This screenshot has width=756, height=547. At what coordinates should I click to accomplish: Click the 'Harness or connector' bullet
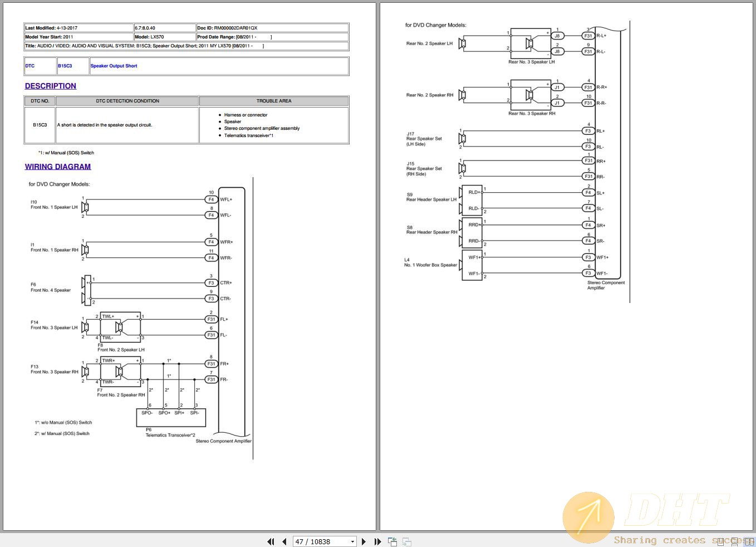pos(246,115)
